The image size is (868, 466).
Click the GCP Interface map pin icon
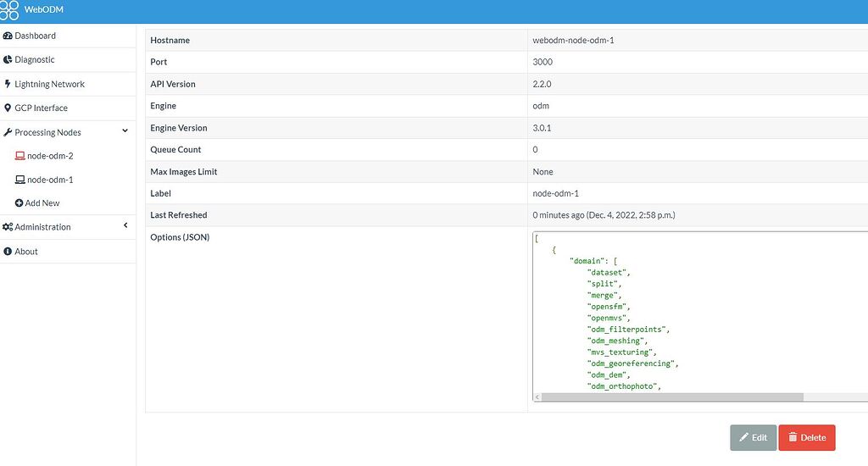tap(8, 108)
